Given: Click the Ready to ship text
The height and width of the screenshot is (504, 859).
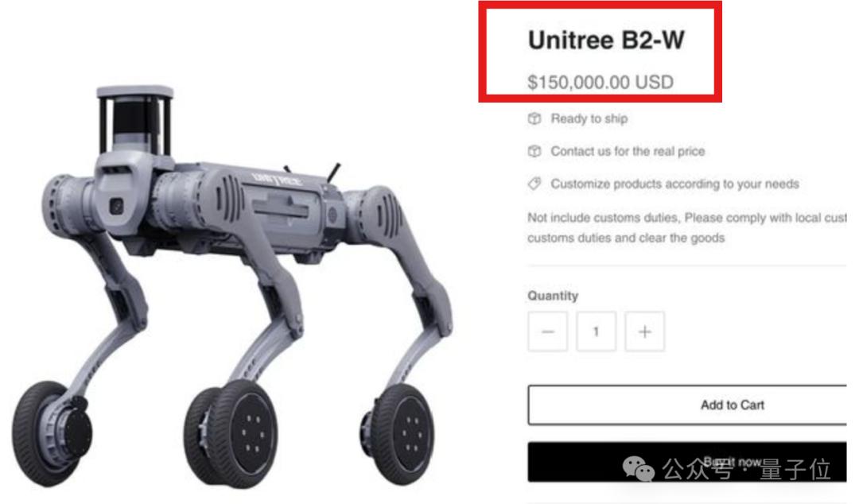Looking at the screenshot, I should (589, 119).
